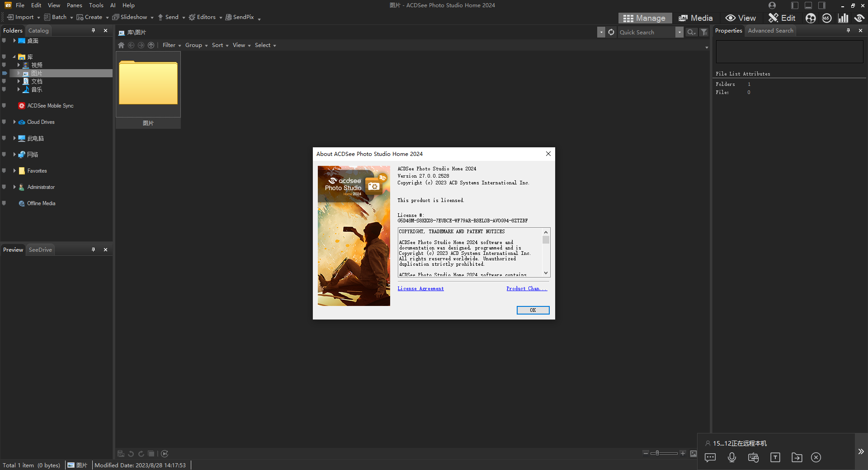Screen dimensions: 868x470
Task: Switch to the Advanced Search tab
Action: coord(770,31)
